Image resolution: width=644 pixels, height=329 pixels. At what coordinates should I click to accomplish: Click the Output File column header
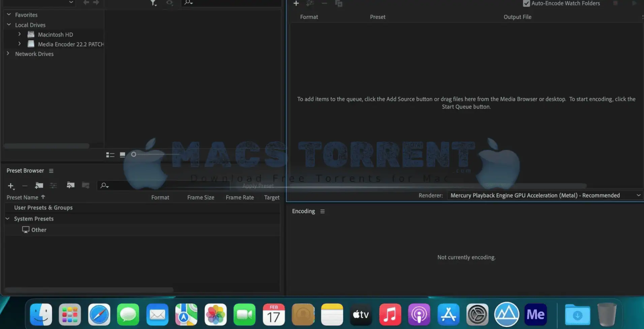[517, 17]
